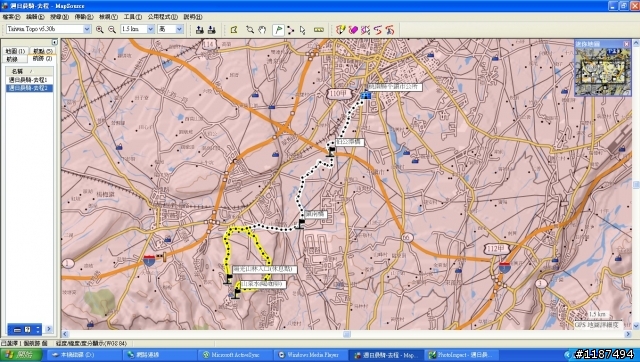The width and height of the screenshot is (640, 362).
Task: Open the 工具(T) menu
Action: tap(133, 17)
